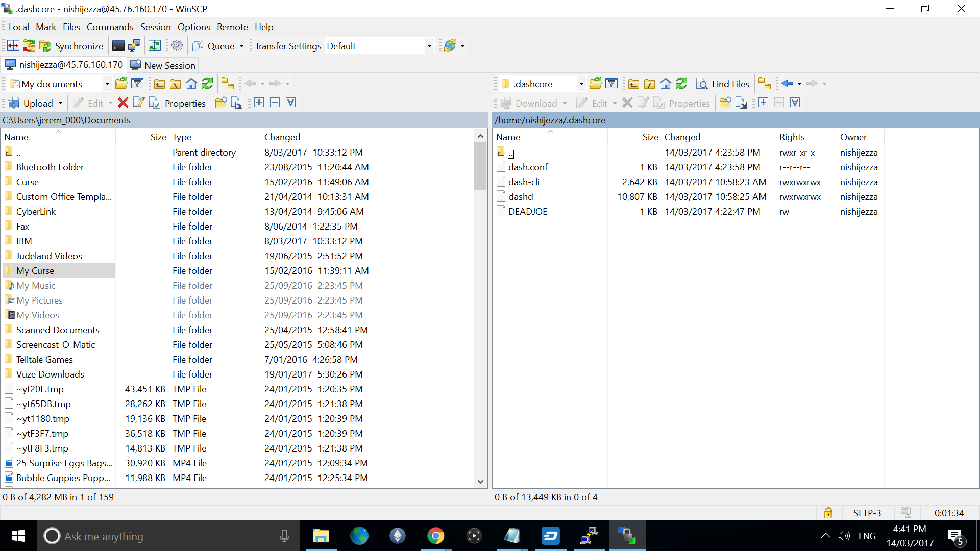The height and width of the screenshot is (551, 980).
Task: Click the local Rename icon
Action: 138,103
